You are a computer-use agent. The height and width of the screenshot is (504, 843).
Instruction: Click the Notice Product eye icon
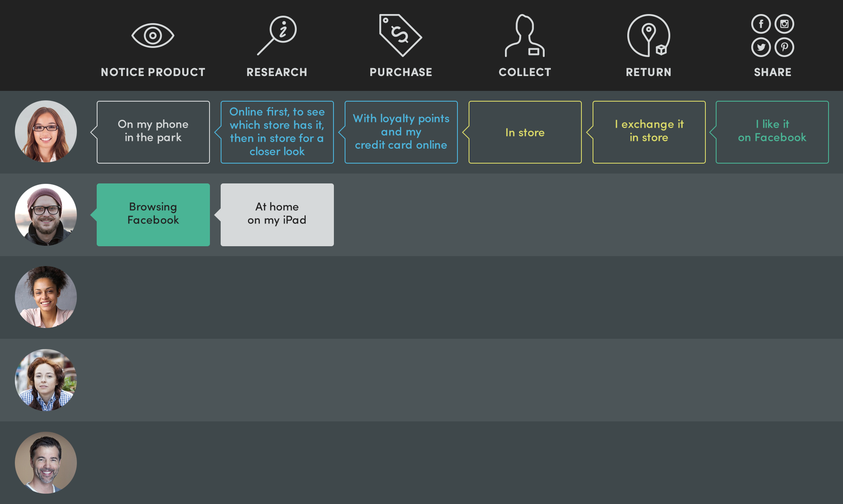pos(153,36)
